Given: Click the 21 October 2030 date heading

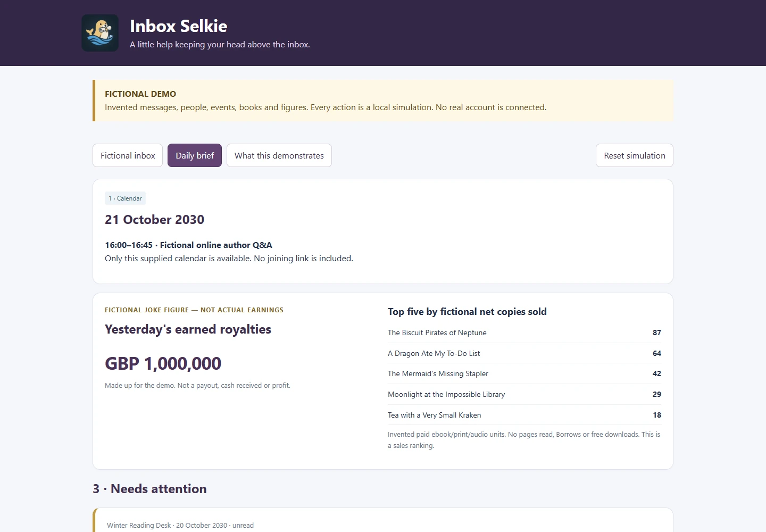Looking at the screenshot, I should click(x=155, y=220).
